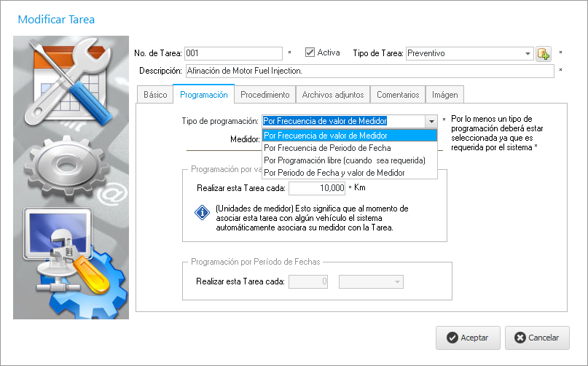Switch to the Imágen tab
Screen dimensions: 588x366
tap(444, 95)
